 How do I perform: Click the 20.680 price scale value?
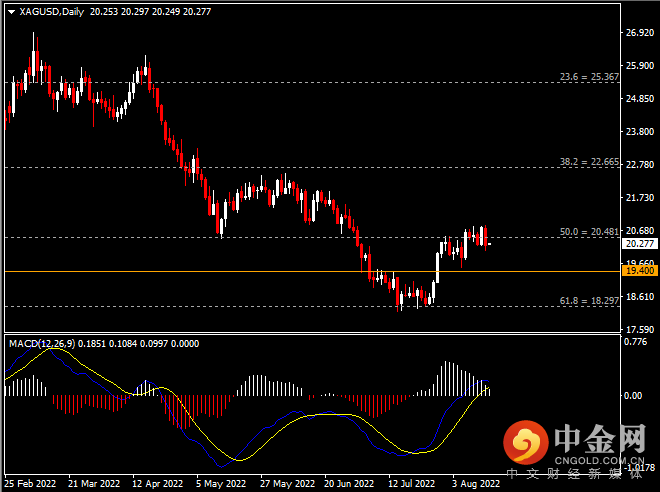tap(640, 231)
